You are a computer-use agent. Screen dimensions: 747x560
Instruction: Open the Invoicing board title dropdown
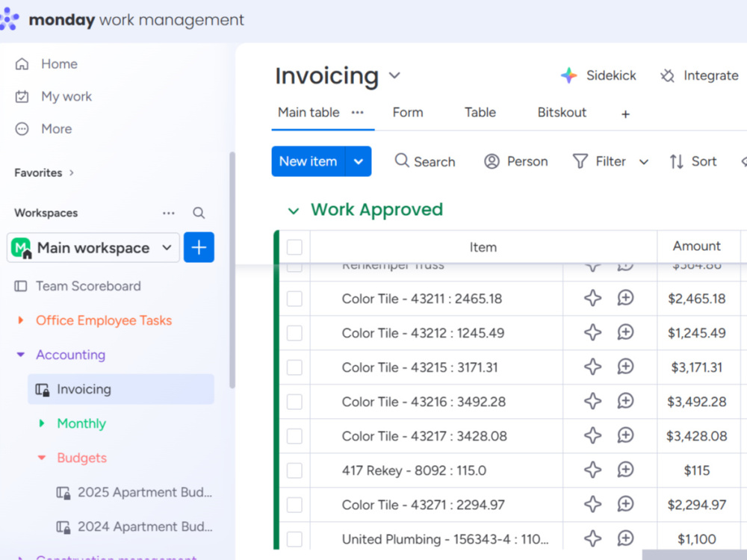point(394,75)
